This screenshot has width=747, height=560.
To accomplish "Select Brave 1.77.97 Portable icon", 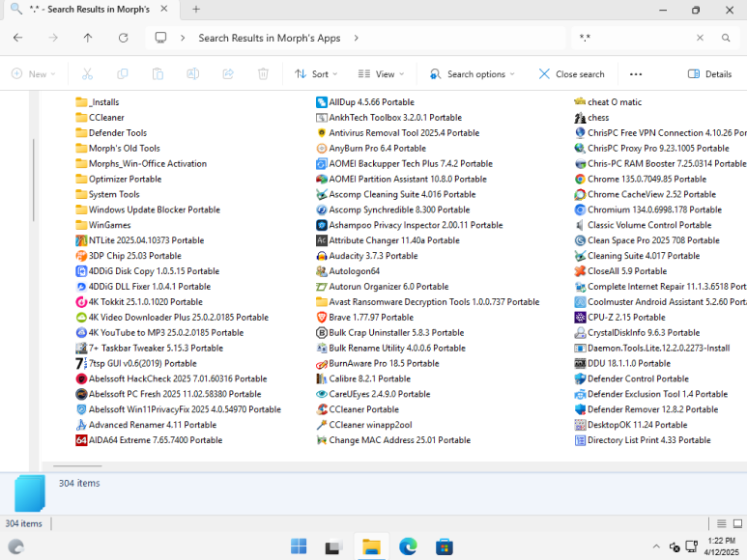I will (x=322, y=318).
